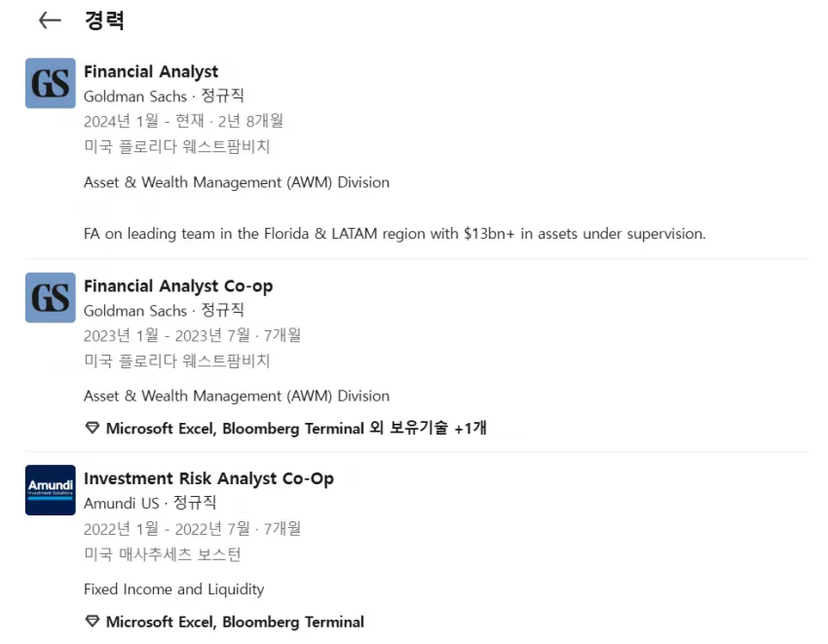
Task: Click 'Goldman Sachs · 정규직' under Co-op role
Action: point(164,311)
